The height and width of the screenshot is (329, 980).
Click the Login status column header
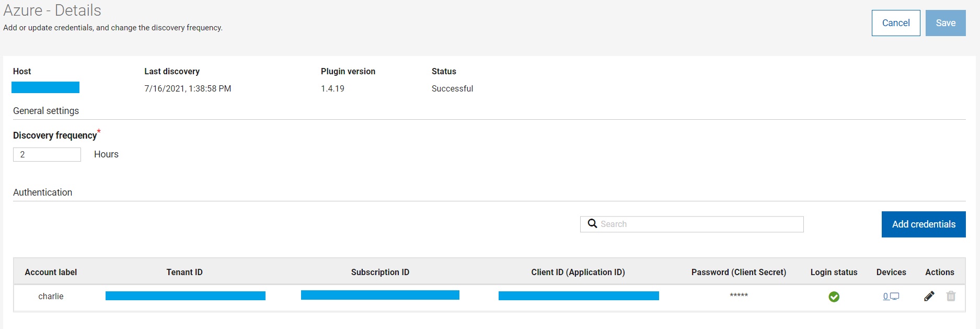[x=834, y=272]
